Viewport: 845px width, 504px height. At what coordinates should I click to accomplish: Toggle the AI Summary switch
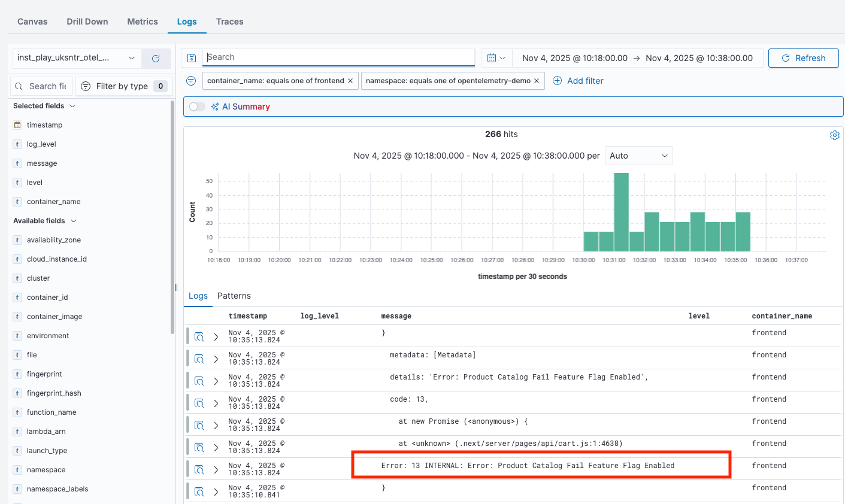pyautogui.click(x=197, y=107)
